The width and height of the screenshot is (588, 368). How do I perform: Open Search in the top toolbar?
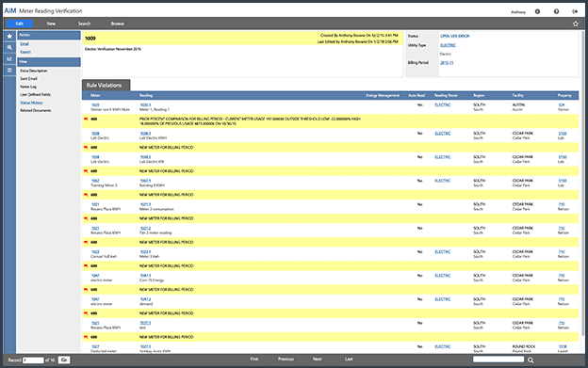pyautogui.click(x=85, y=24)
